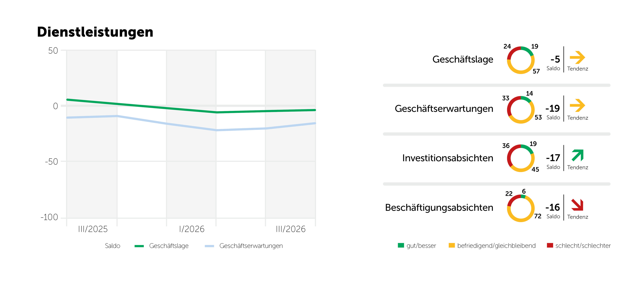Viewport: 644px width, 291px height.
Task: Click the green gut/besser legend swatch
Action: tap(401, 245)
